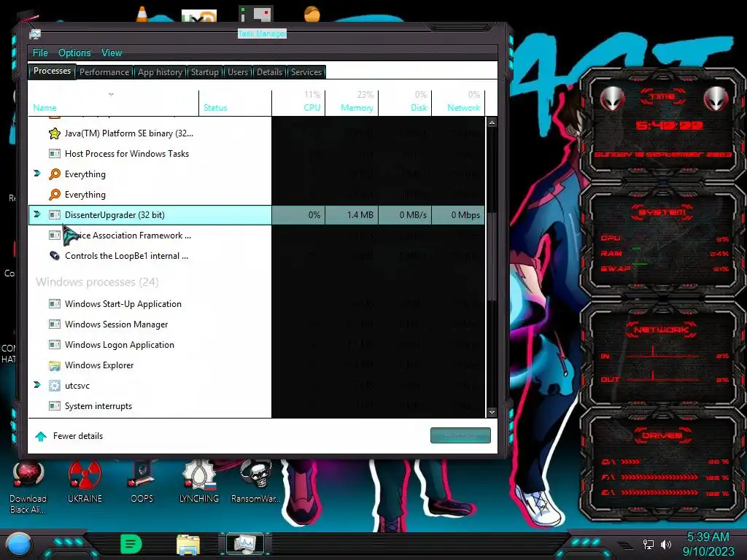Click DissenterUpgrader 1.4 MB memory cell
The width and height of the screenshot is (747, 560).
(x=352, y=215)
